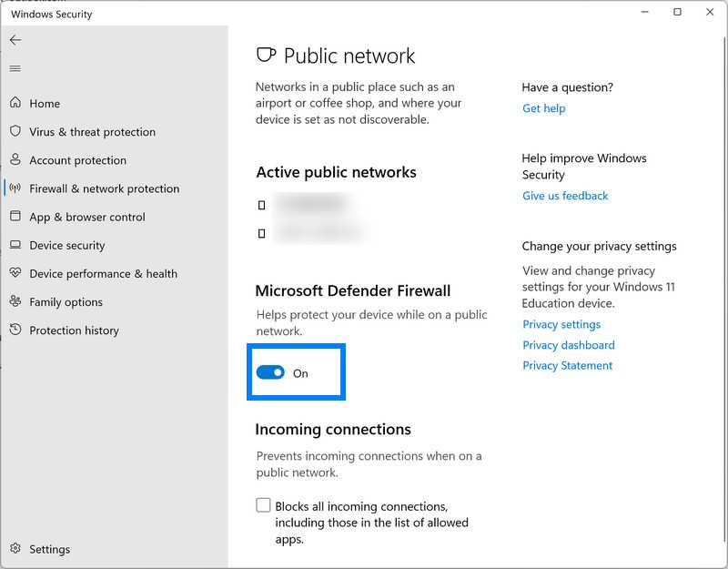Click the Microsoft Defender Firewall heading

click(x=353, y=290)
